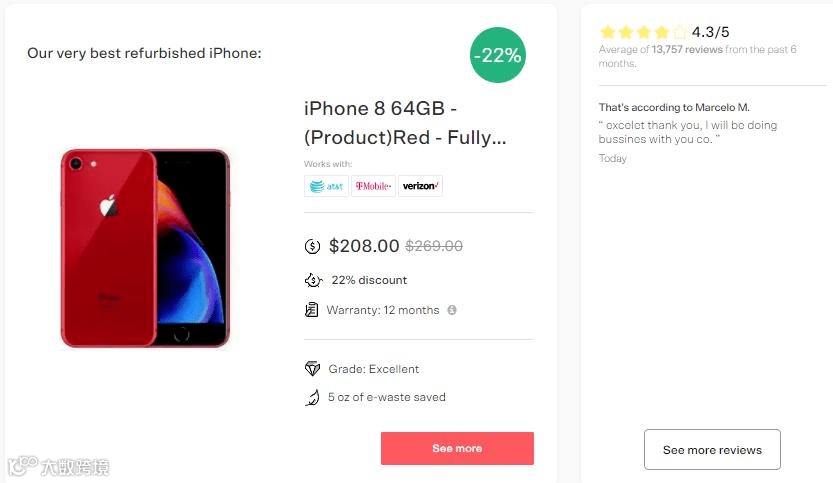Click the piggy bank discount icon
The width and height of the screenshot is (833, 483).
point(313,280)
